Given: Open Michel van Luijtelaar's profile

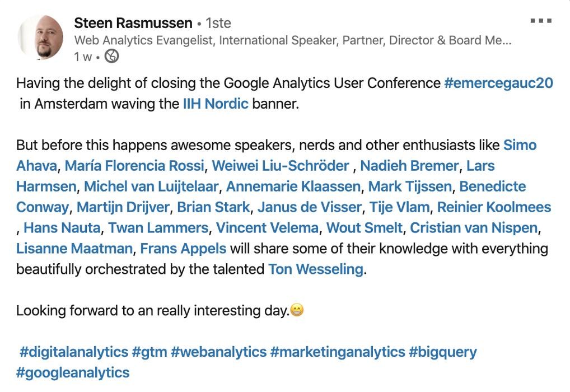Looking at the screenshot, I should pyautogui.click(x=151, y=186).
